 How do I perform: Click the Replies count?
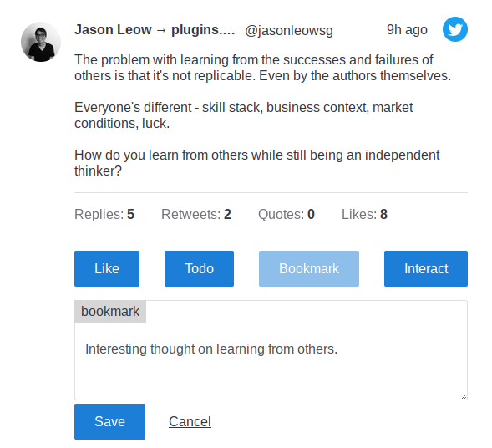tap(104, 215)
